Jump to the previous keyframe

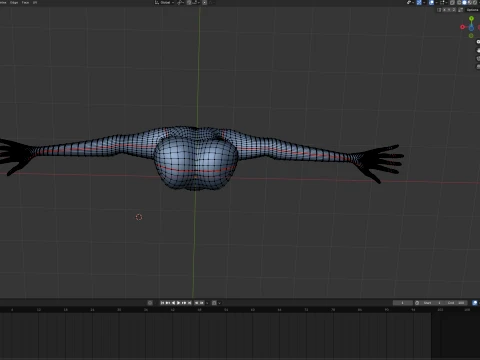click(168, 303)
